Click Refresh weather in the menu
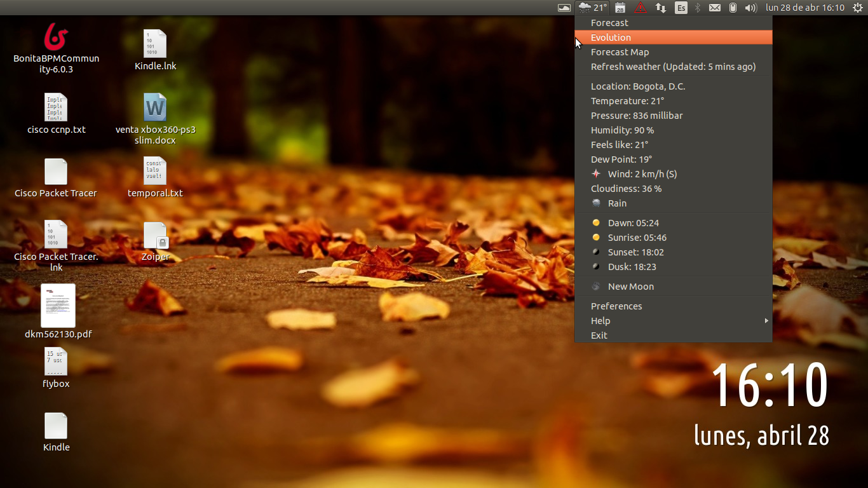 (673, 66)
